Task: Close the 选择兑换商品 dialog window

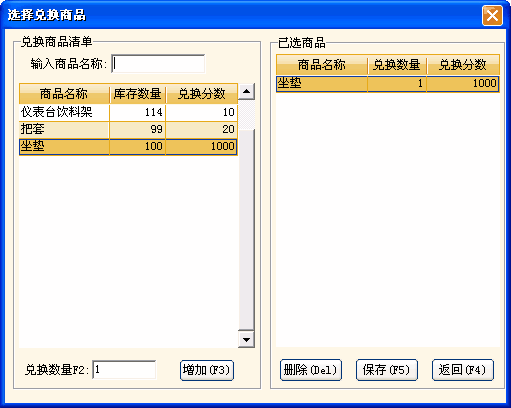Action: pyautogui.click(x=492, y=15)
